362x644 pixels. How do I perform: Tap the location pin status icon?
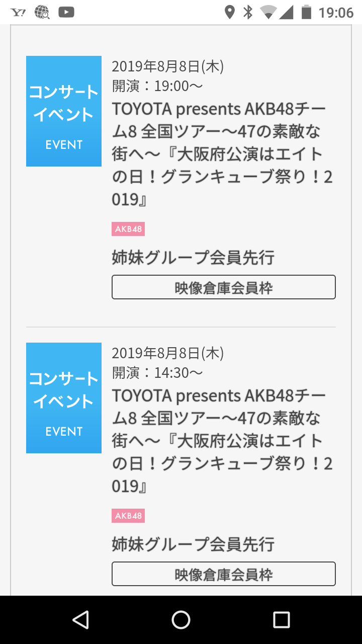[230, 12]
